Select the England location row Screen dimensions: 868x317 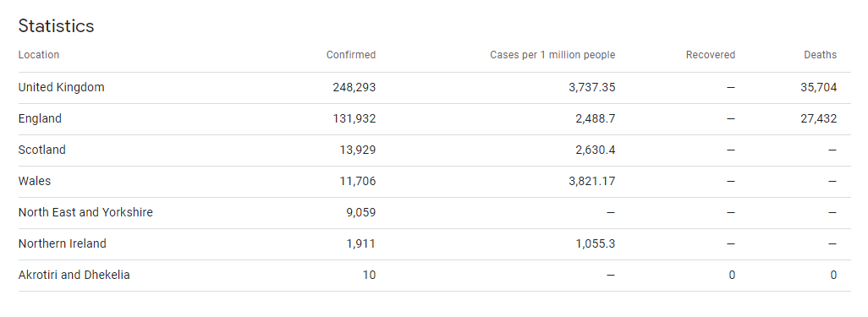coord(435,119)
